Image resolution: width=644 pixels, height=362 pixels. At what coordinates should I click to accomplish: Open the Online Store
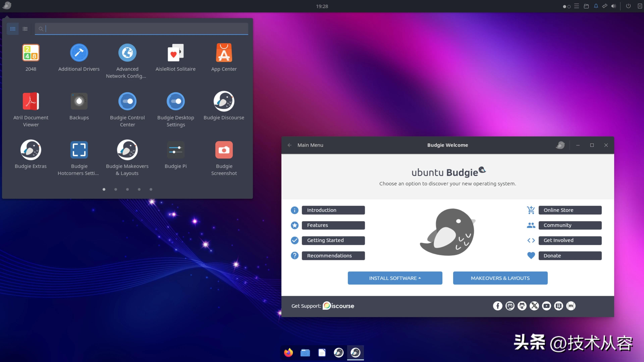[570, 210]
